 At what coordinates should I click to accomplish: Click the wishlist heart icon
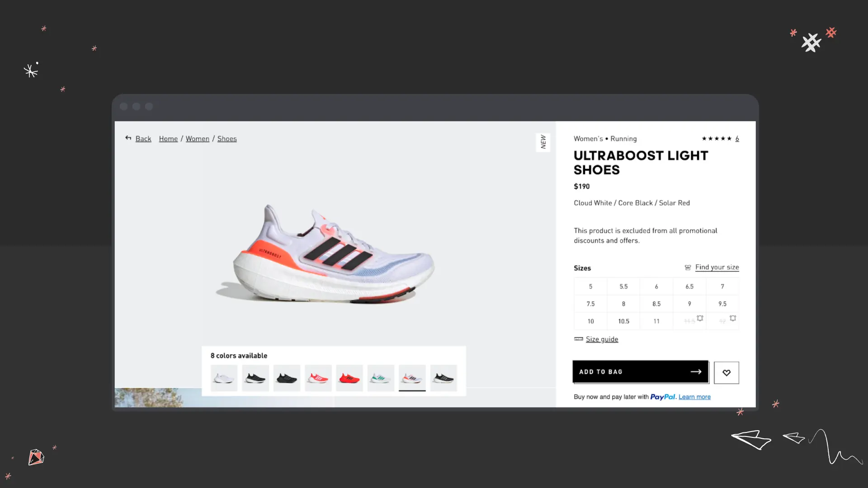[x=726, y=372]
